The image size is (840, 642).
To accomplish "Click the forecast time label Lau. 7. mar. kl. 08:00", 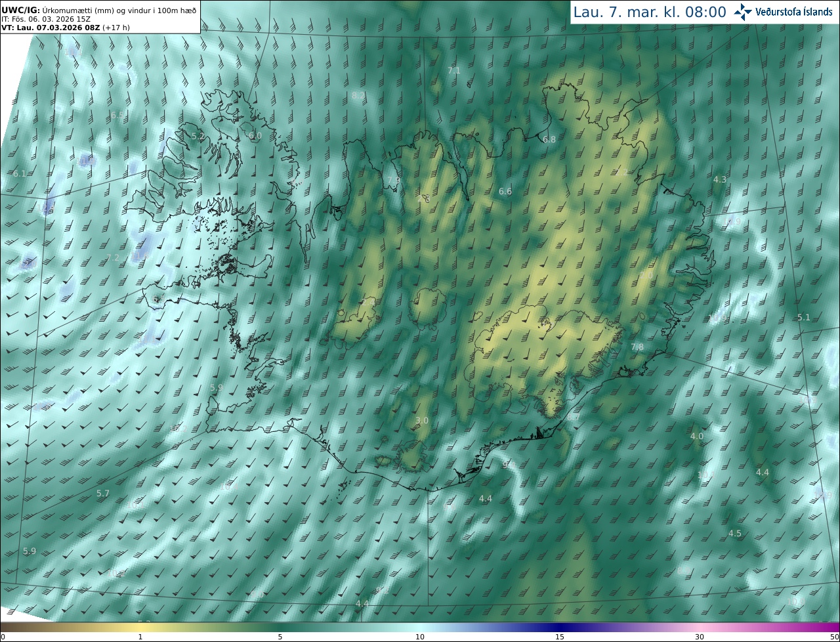I will pyautogui.click(x=650, y=12).
